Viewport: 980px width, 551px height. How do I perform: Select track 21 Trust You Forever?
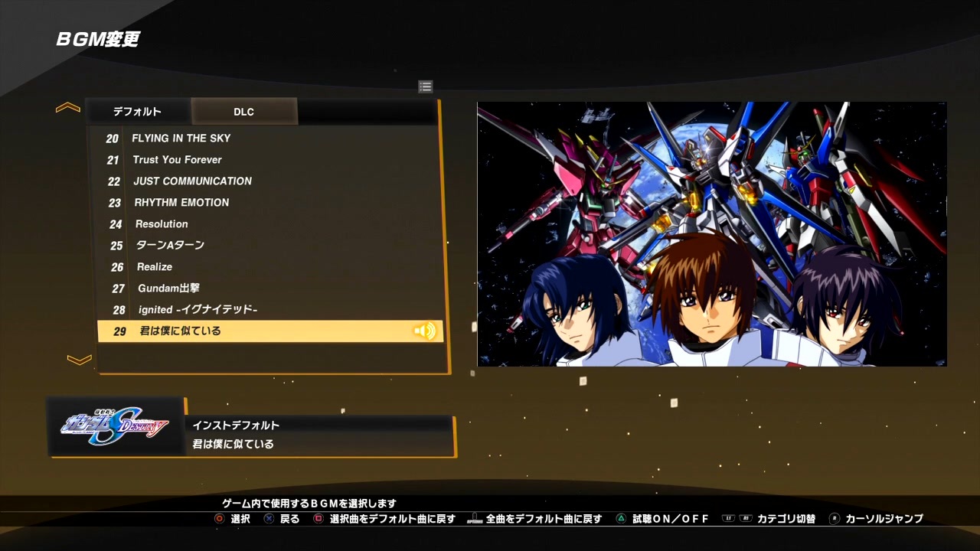click(x=264, y=160)
